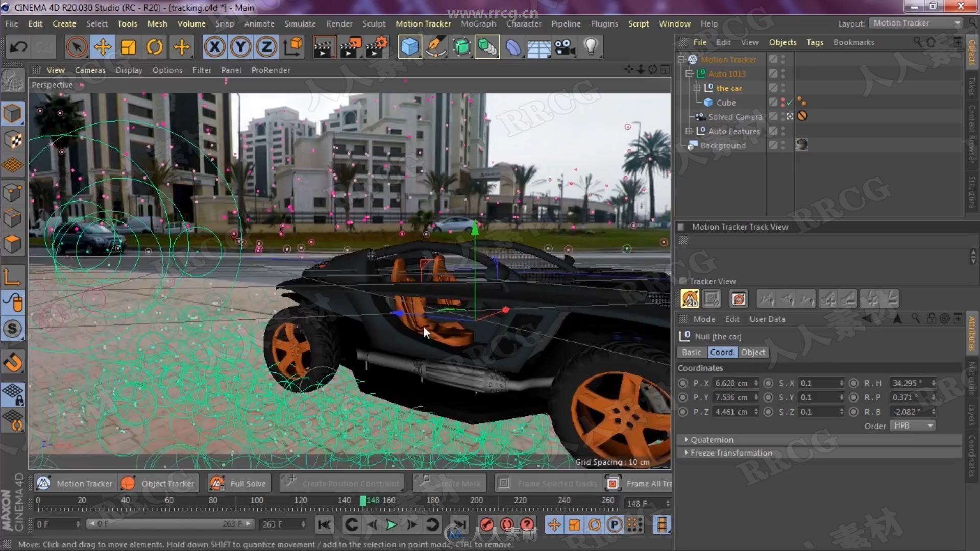Switch to the Coord. tab
Viewport: 980px width, 551px height.
tap(722, 352)
